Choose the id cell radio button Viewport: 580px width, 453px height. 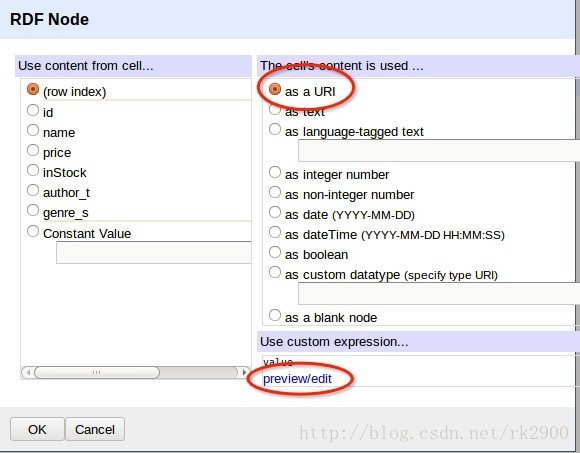(x=33, y=110)
